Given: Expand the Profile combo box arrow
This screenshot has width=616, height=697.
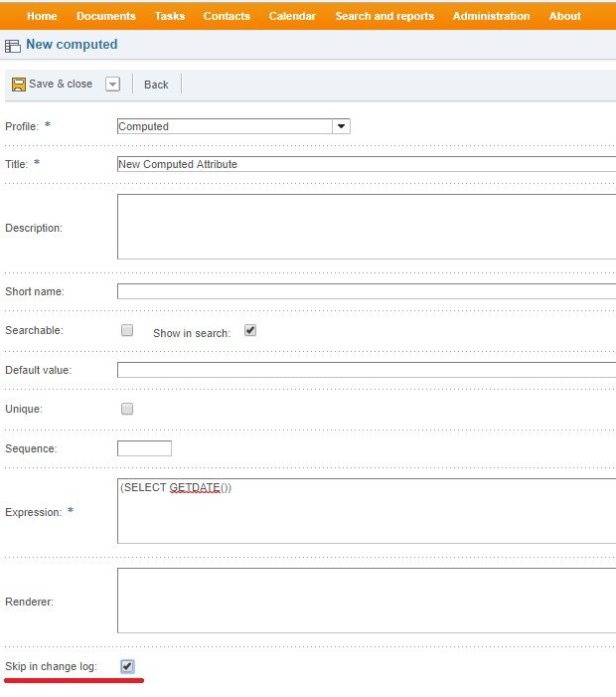Looking at the screenshot, I should (x=341, y=126).
